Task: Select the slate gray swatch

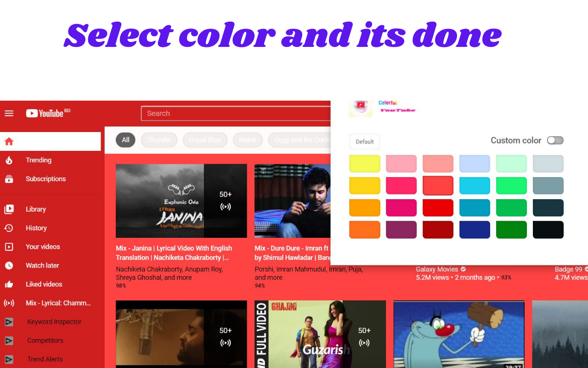Action: [548, 186]
